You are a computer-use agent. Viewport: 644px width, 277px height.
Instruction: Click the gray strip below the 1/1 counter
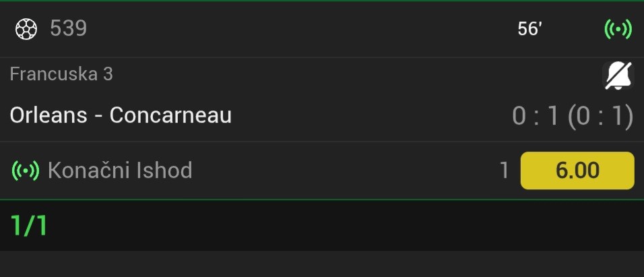pos(322,264)
